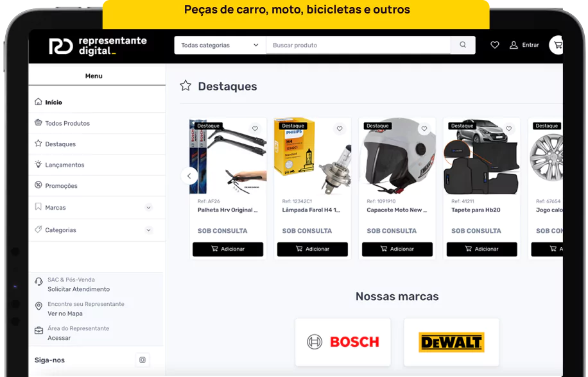This screenshot has height=377, width=588.
Task: Toggle favorite on Capacete Moto New
Action: click(x=424, y=128)
